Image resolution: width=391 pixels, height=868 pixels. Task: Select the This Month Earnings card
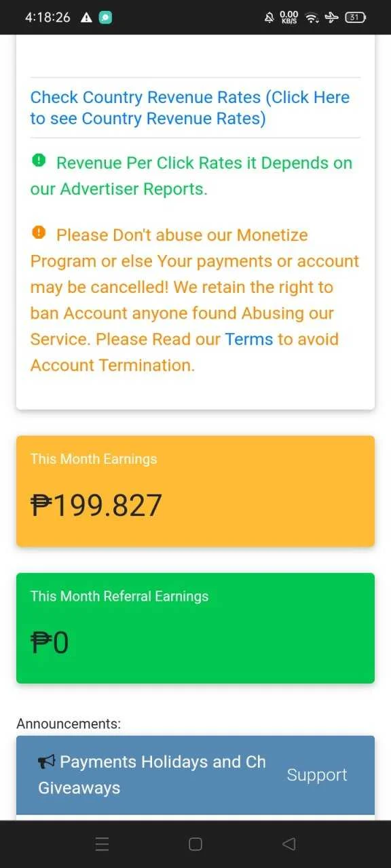coord(195,491)
